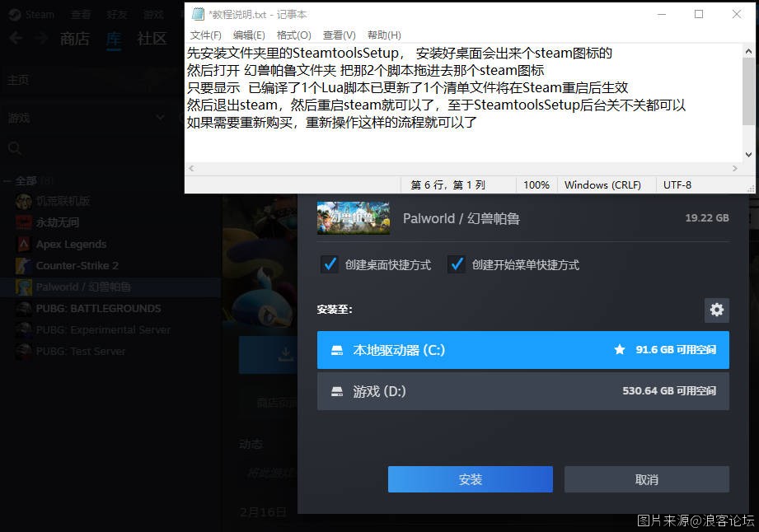Switch to 社区 tab in Steam

point(152,39)
